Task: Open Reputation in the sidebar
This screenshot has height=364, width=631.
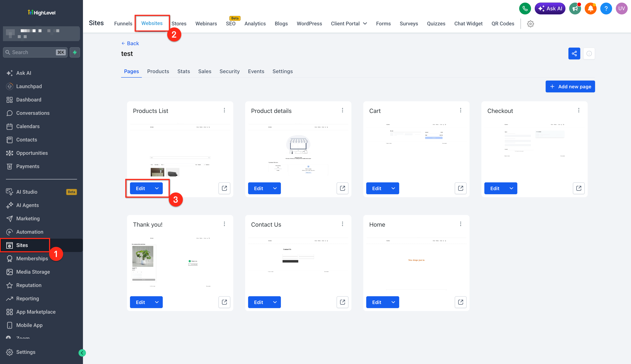Action: click(x=29, y=285)
